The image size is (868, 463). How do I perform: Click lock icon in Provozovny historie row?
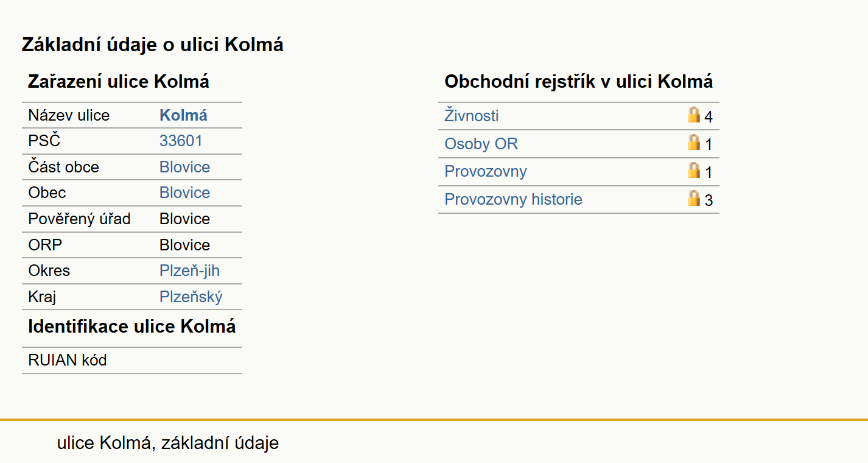(694, 198)
